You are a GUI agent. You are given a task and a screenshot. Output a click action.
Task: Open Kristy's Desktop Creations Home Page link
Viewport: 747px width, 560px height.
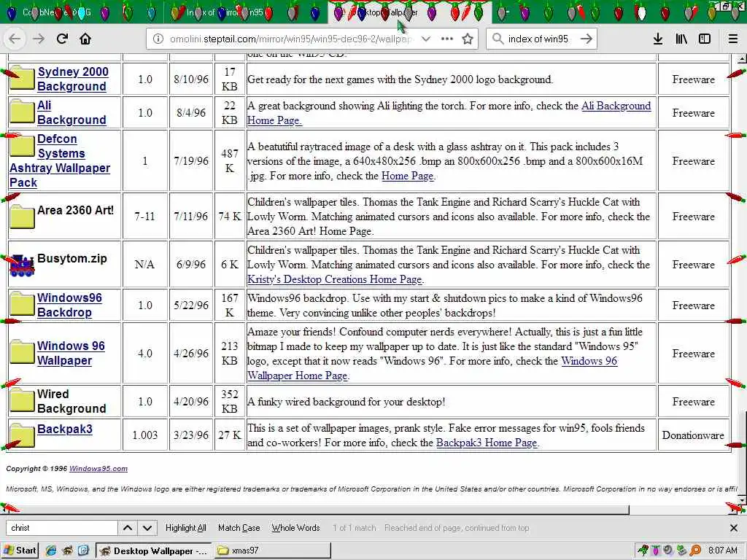(334, 279)
